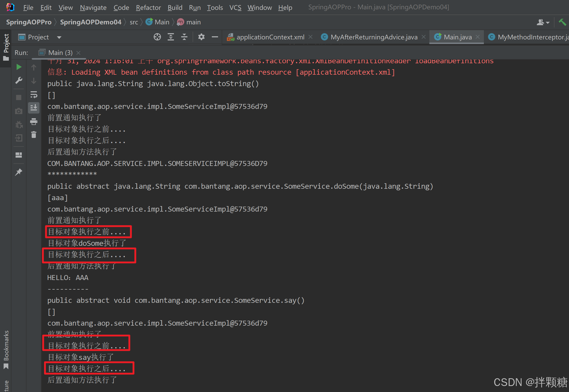569x392 pixels.
Task: Click the camera dump threads icon
Action: 19,111
